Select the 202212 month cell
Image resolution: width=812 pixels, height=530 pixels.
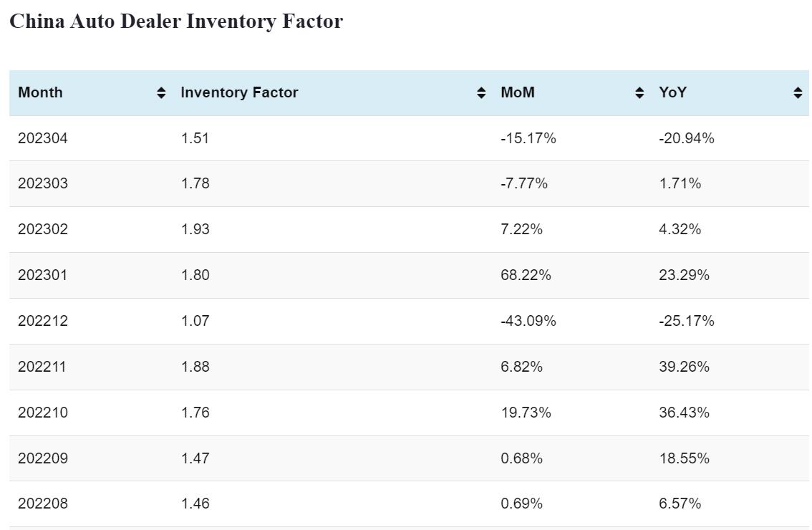click(43, 321)
